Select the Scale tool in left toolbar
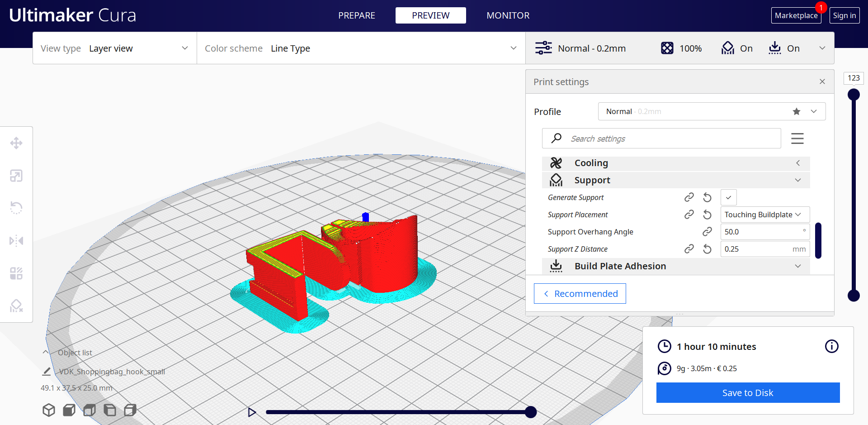868x425 pixels. tap(16, 176)
